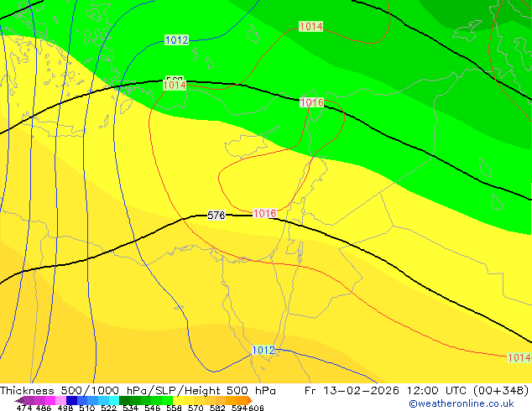532x411 pixels.
Task: Click the 474 legend value
Action: pyautogui.click(x=24, y=408)
